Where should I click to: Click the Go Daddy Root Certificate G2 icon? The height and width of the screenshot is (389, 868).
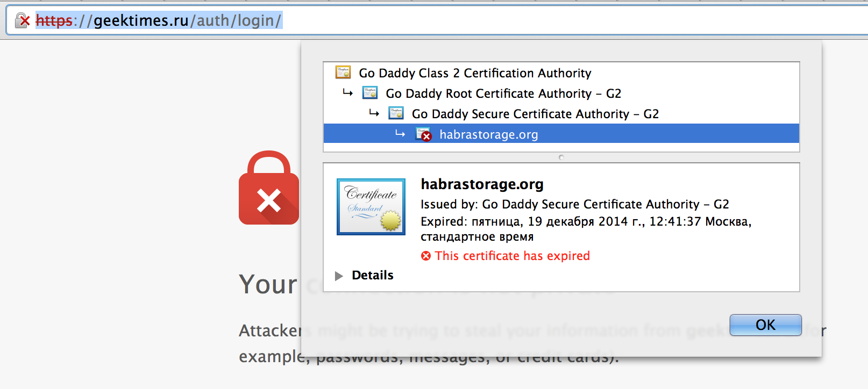(370, 93)
